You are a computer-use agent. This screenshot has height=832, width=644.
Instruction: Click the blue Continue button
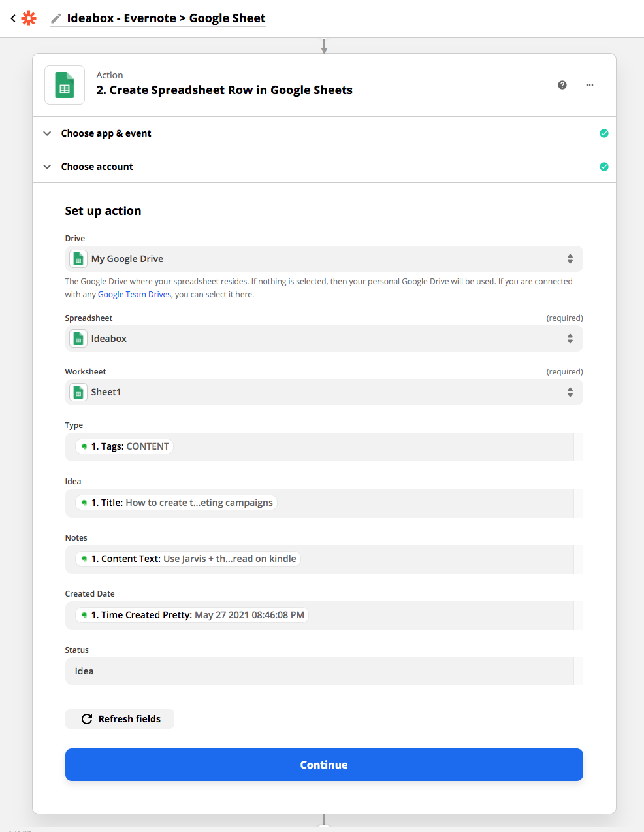point(324,765)
